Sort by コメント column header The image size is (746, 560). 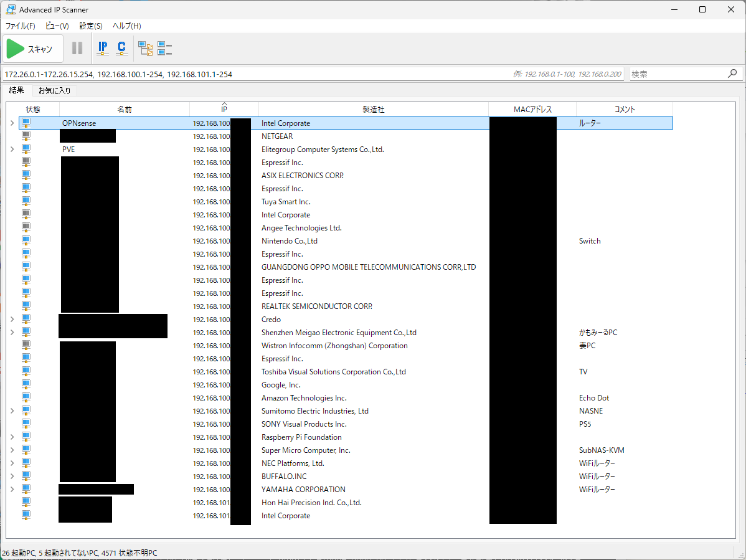625,110
